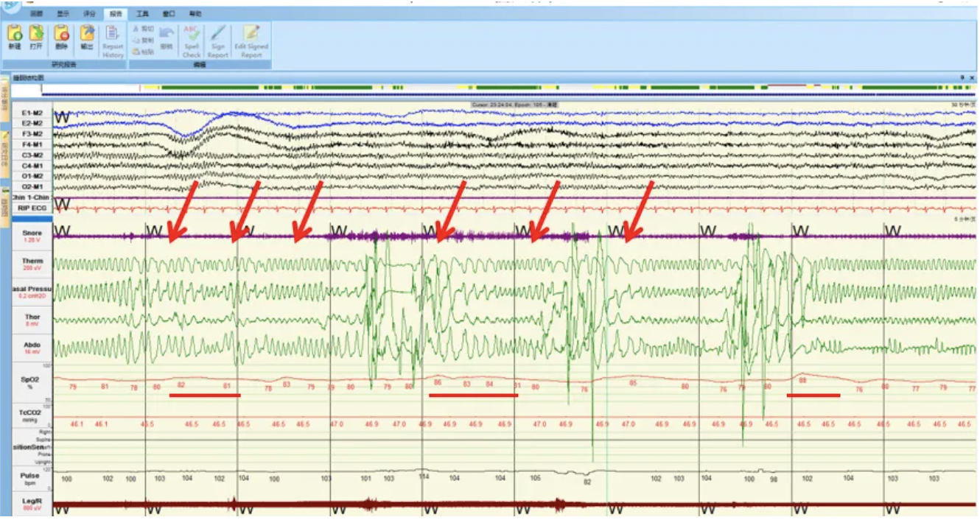Select the O1-M2 channel label

point(32,177)
